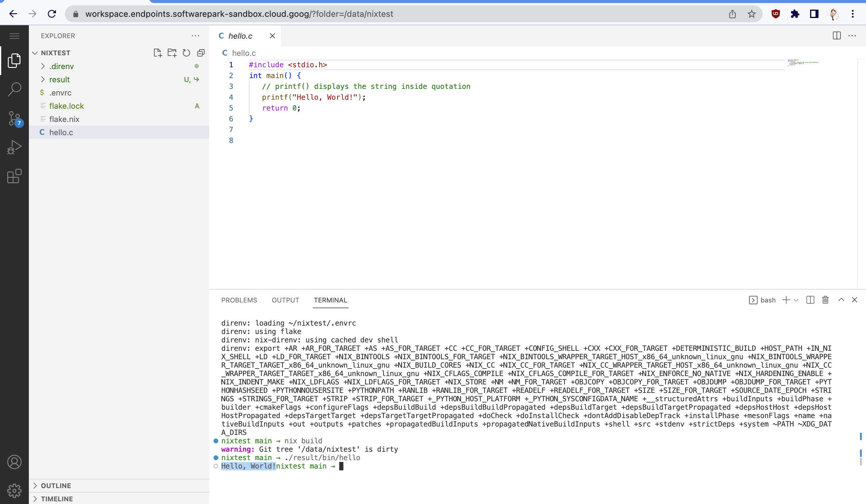Open the Search view in activity bar
Screen dimensions: 866x504
click(x=14, y=89)
